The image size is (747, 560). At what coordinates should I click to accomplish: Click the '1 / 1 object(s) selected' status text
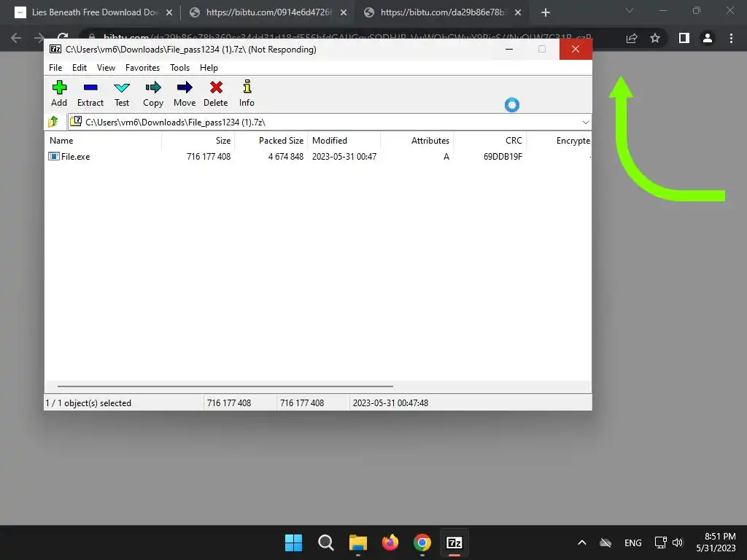tap(88, 402)
